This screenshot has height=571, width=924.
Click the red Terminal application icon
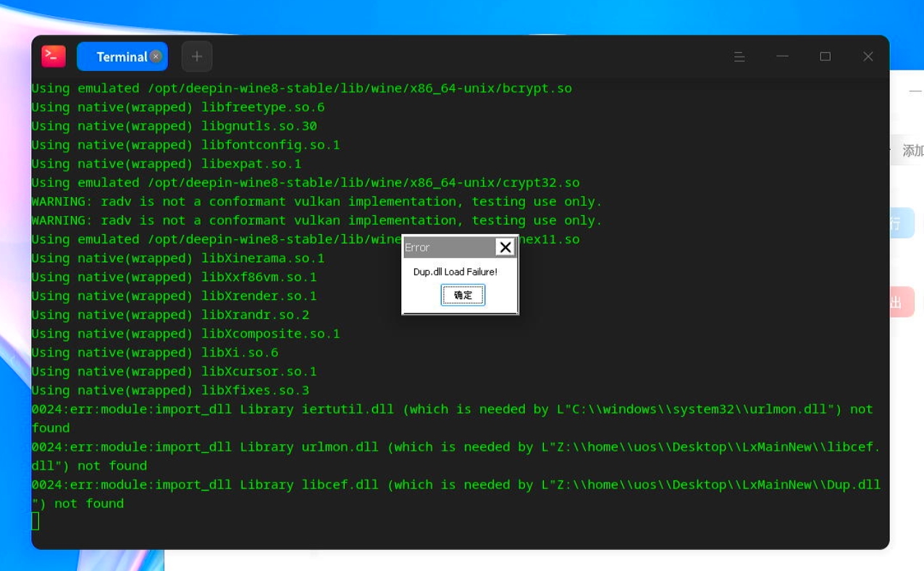54,57
